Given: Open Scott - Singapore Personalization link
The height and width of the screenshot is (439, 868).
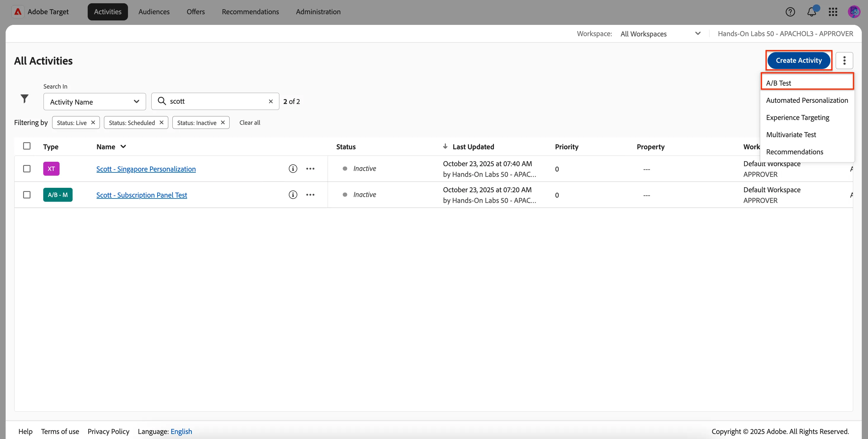Looking at the screenshot, I should point(146,169).
